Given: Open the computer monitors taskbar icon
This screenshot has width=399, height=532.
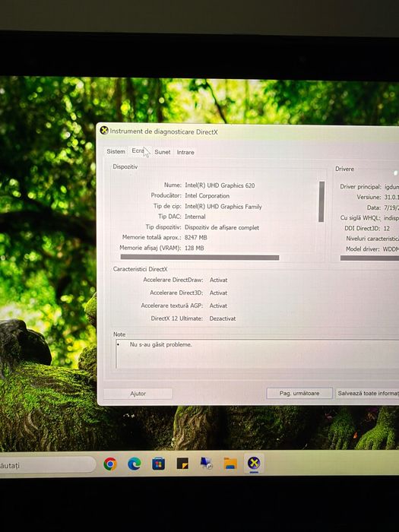Looking at the screenshot, I should (x=206, y=463).
